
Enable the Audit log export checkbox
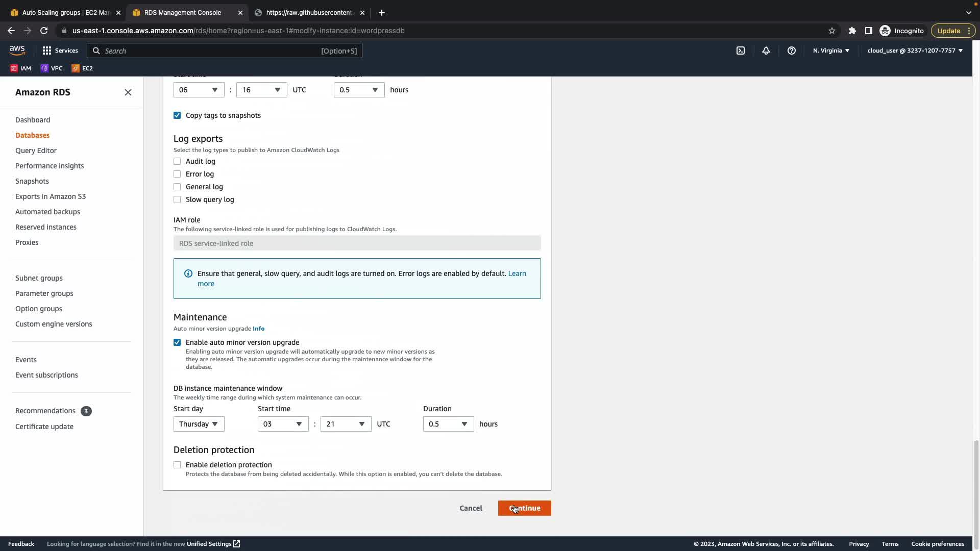click(x=177, y=161)
